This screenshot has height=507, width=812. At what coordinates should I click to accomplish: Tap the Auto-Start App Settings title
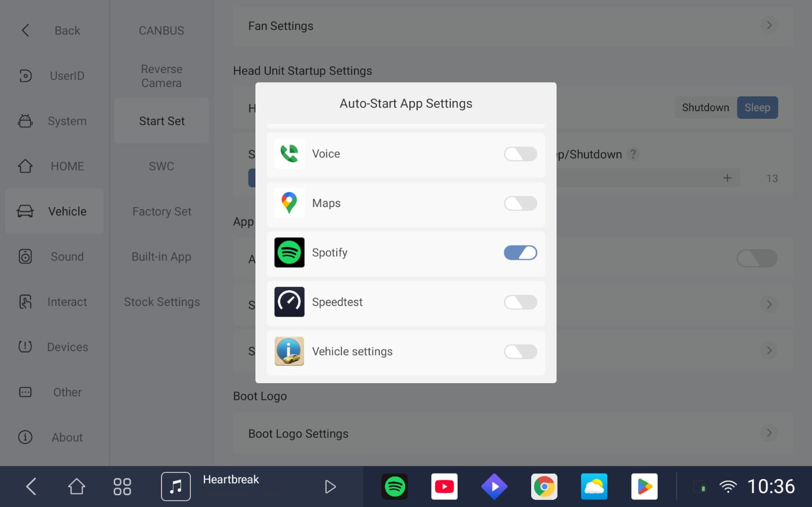point(406,104)
